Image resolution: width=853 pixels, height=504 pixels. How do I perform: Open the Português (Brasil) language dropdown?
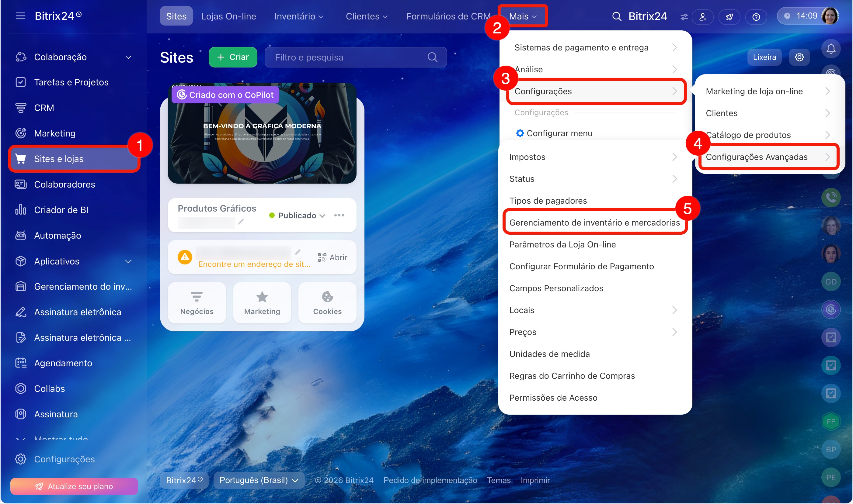259,480
